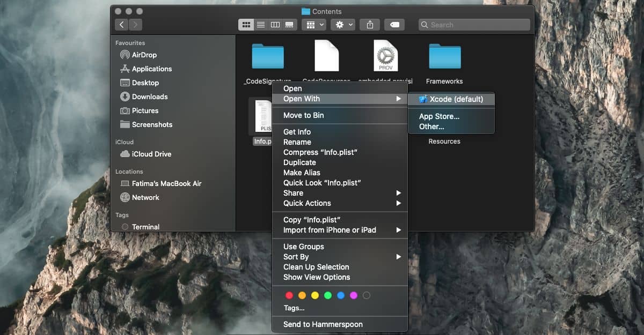Go back with the left arrow button
This screenshot has width=644, height=335.
121,25
